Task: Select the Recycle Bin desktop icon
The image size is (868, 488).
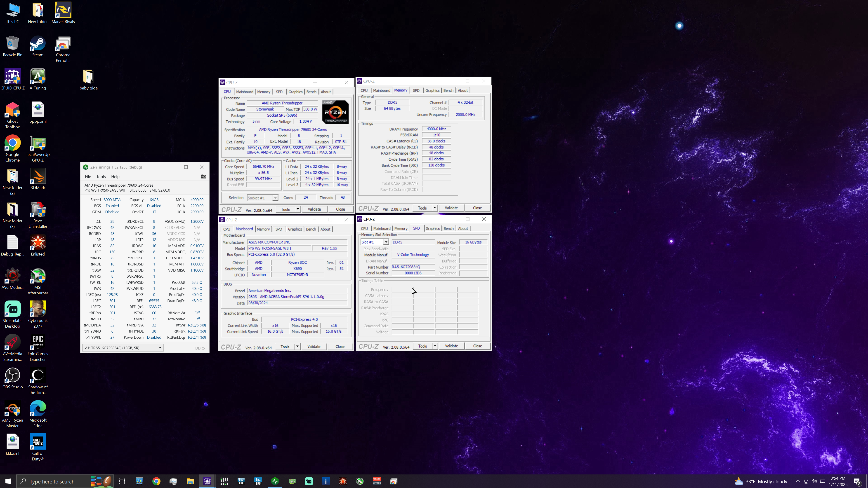Action: [x=12, y=47]
